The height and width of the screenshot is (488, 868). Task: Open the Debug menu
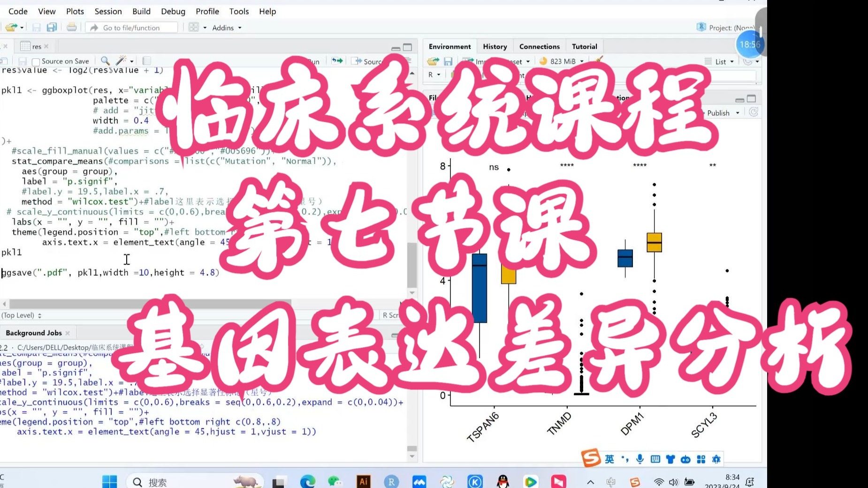(x=173, y=11)
